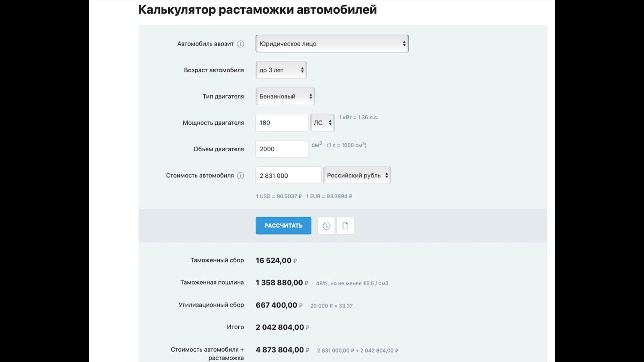Select the engine volume field 2000
644x362 pixels.
(282, 149)
